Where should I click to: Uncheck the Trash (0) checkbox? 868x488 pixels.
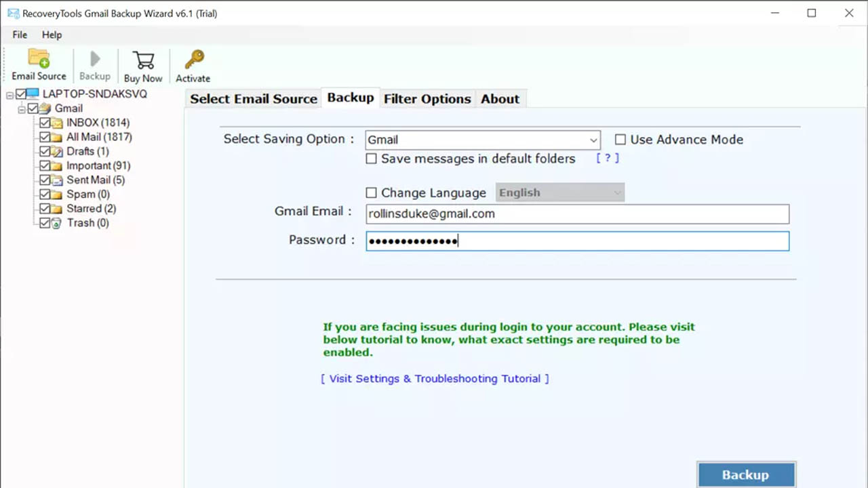[x=45, y=223]
